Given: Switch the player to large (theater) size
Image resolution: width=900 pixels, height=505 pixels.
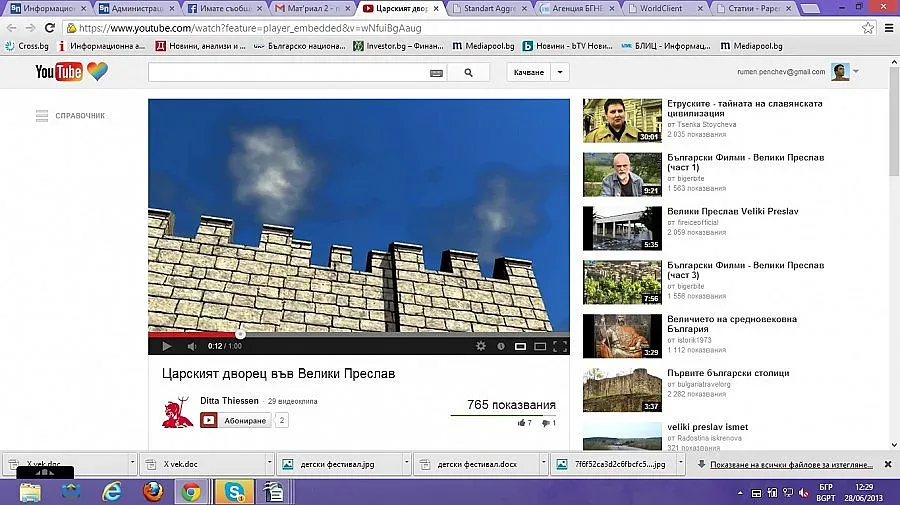Looking at the screenshot, I should pyautogui.click(x=540, y=346).
